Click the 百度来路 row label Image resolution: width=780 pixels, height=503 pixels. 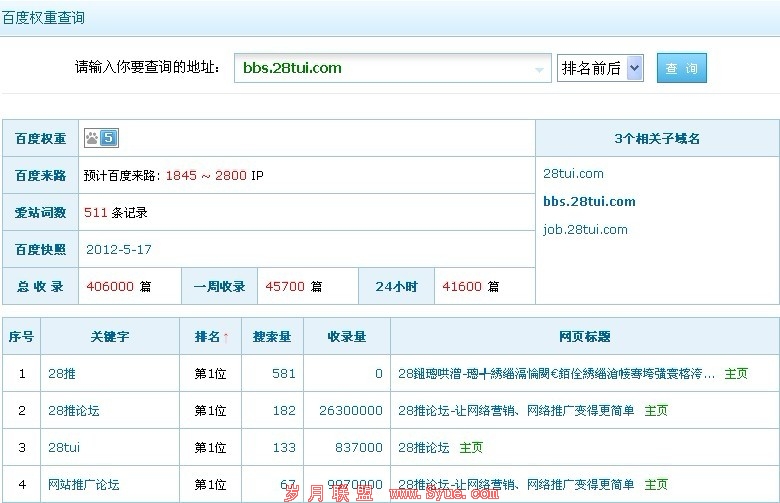(40, 176)
